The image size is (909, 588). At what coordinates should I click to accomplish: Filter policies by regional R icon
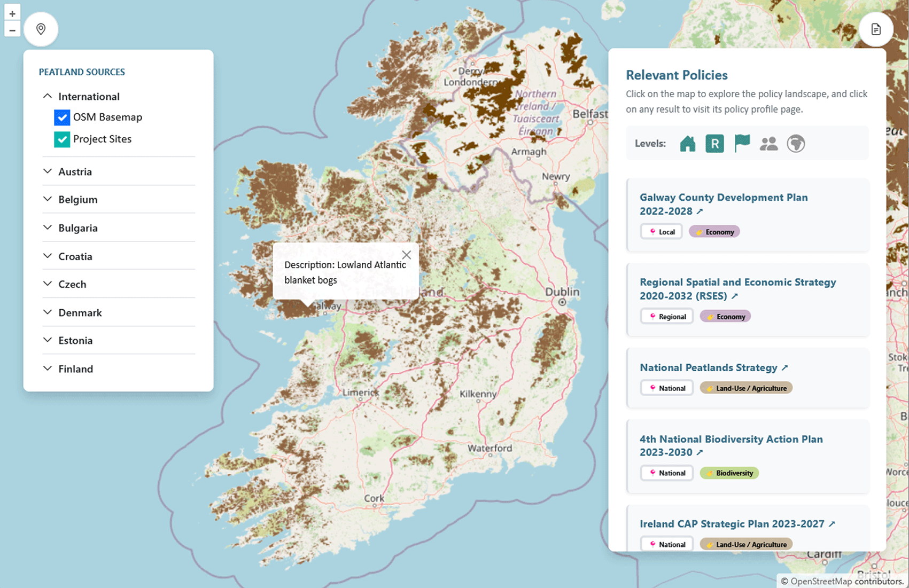[x=714, y=144]
